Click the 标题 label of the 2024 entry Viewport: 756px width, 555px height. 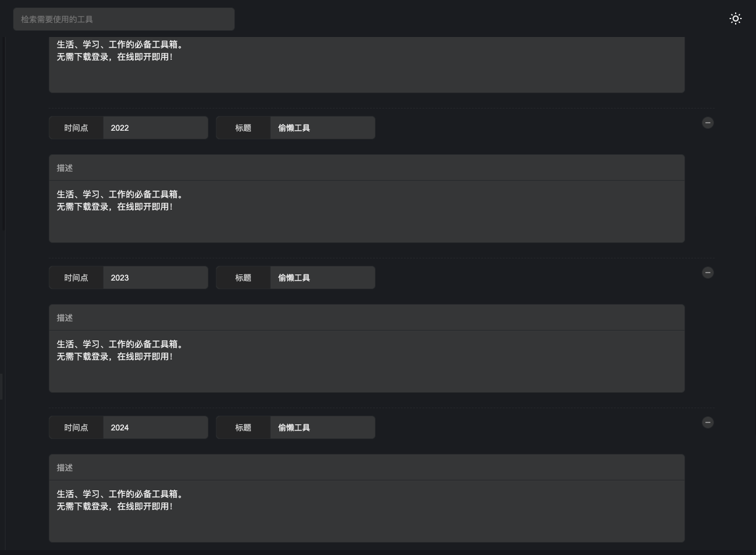tap(243, 427)
